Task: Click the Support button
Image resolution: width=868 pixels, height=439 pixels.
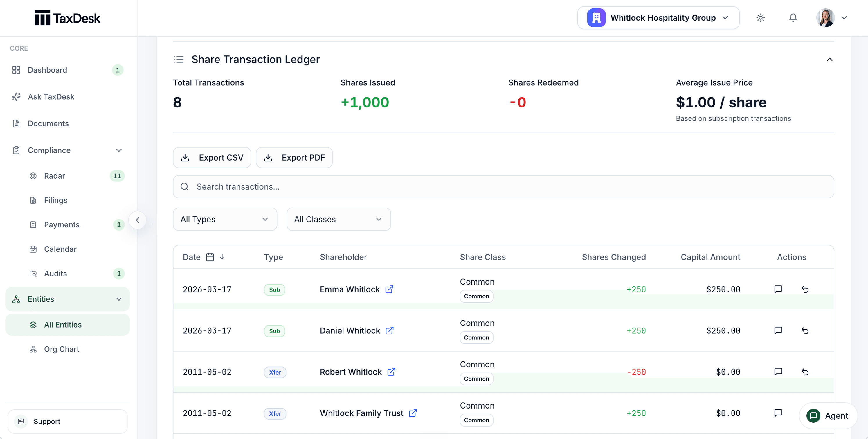Action: click(x=67, y=422)
